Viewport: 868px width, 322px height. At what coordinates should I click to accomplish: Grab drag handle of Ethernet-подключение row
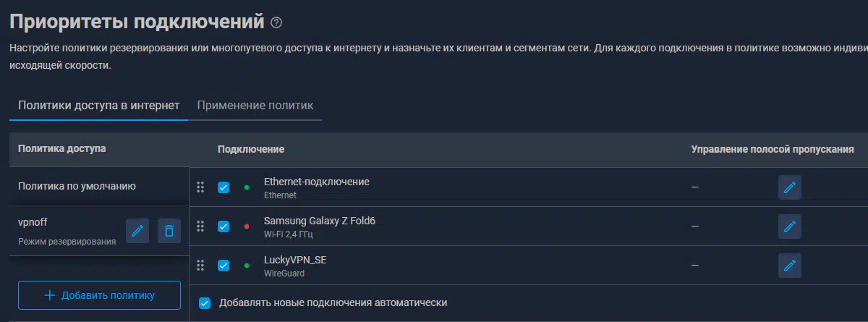pos(201,187)
